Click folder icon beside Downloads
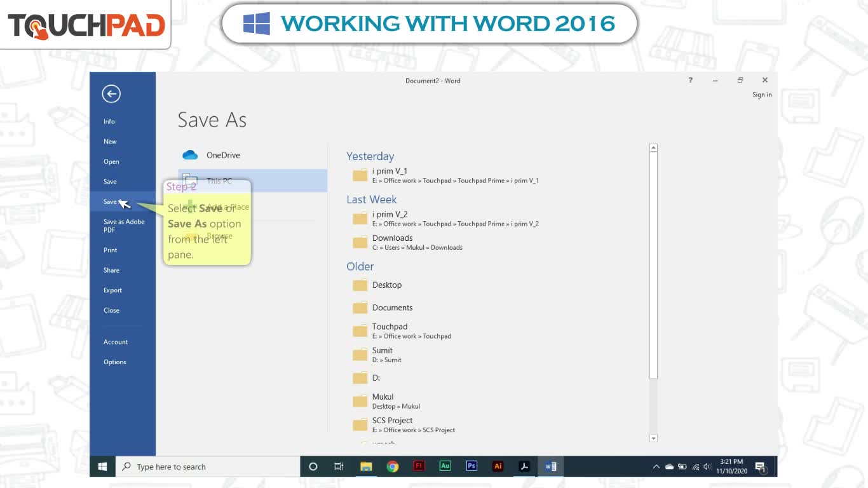This screenshot has width=868, height=488. (360, 242)
